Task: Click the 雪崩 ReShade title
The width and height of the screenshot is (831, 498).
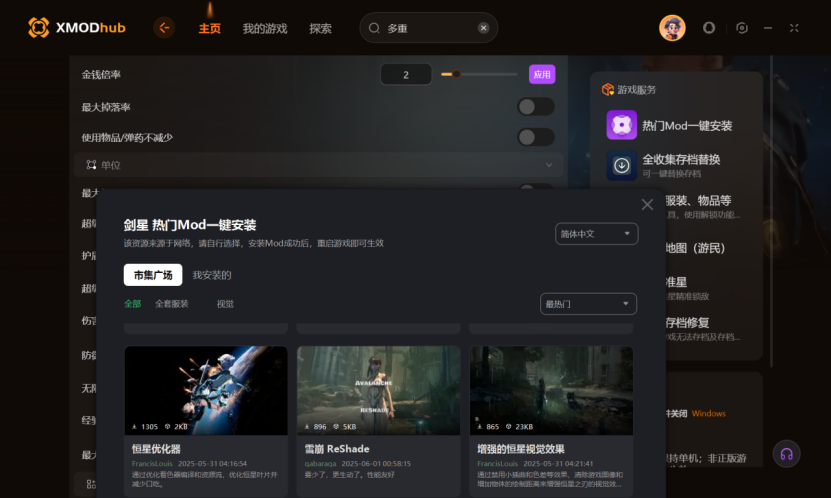Action: point(337,449)
